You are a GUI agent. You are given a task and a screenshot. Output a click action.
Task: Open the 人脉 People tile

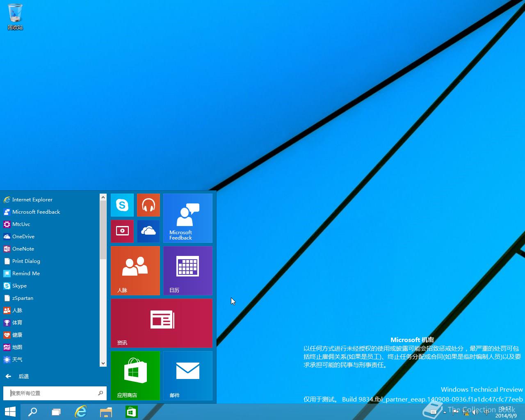pos(135,271)
